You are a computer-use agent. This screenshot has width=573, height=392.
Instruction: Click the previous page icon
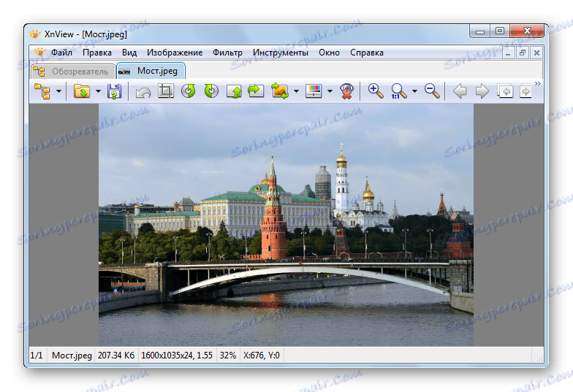[x=505, y=91]
